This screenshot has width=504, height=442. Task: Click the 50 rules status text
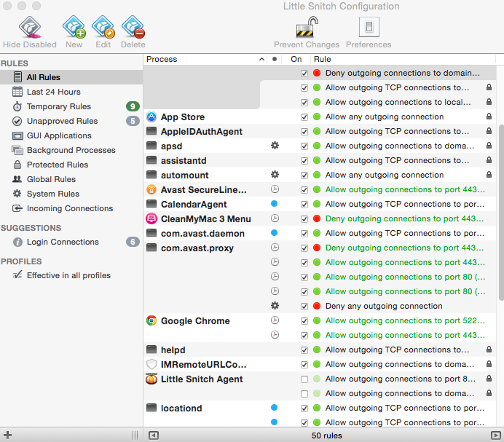pos(326,435)
